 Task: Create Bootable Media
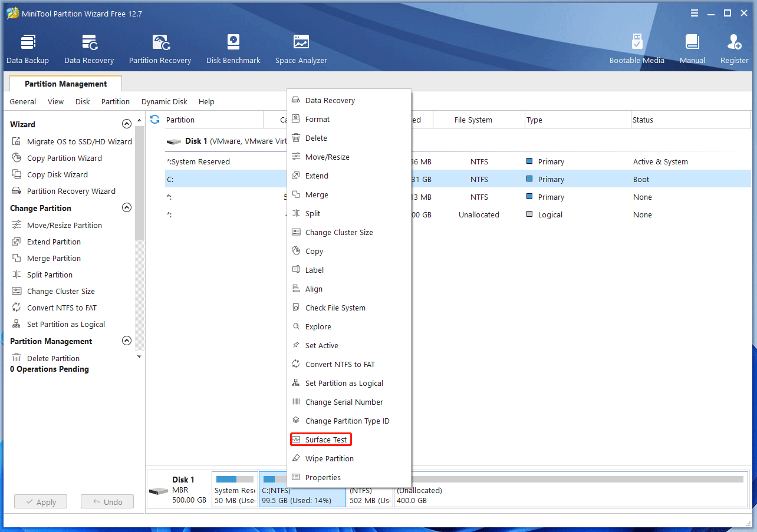(x=637, y=49)
